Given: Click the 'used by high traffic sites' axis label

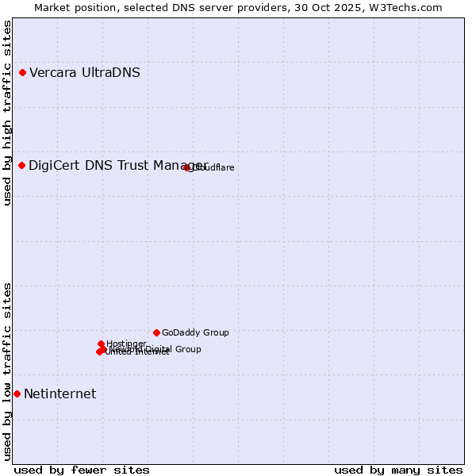Looking at the screenshot, I should (7, 113).
